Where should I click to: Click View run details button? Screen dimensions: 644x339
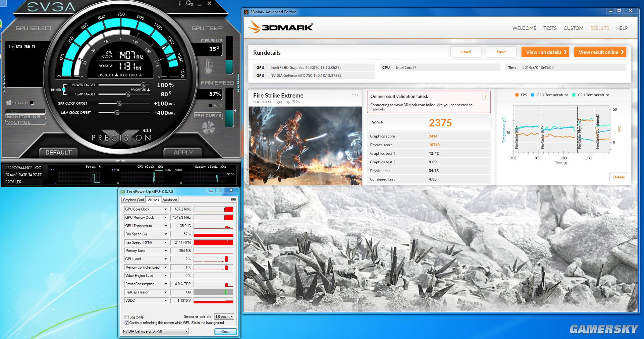click(545, 52)
